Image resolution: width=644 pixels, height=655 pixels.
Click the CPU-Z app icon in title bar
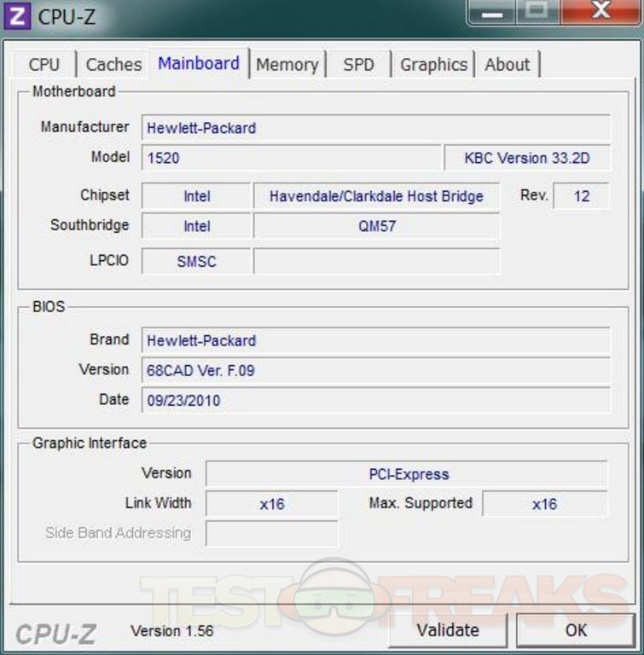pos(18,16)
